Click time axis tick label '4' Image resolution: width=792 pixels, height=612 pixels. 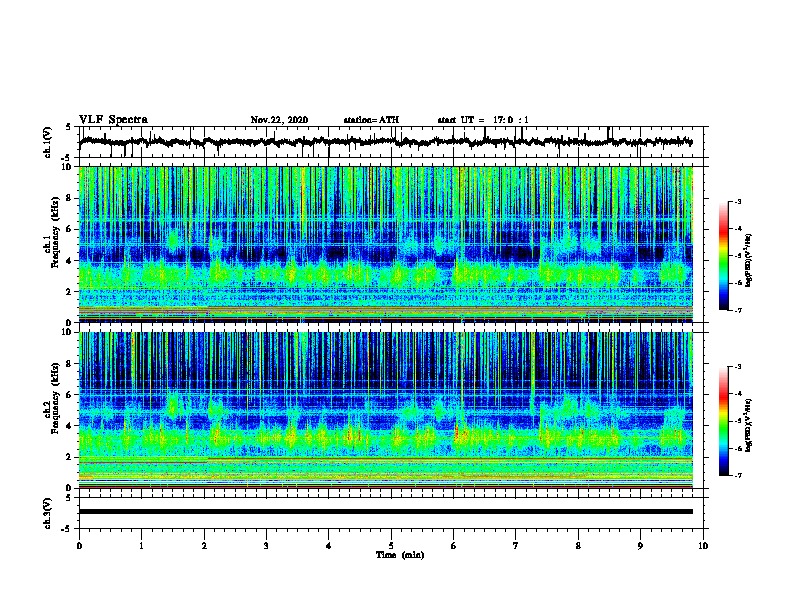coord(328,545)
